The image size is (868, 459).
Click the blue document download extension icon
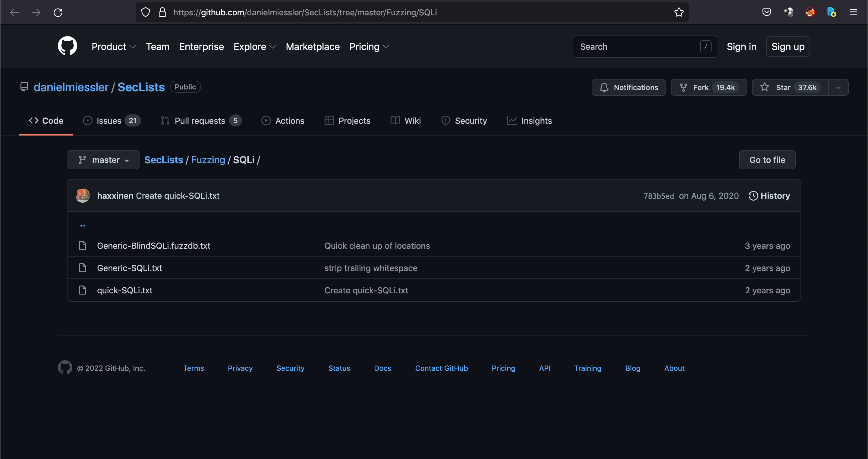tap(832, 12)
